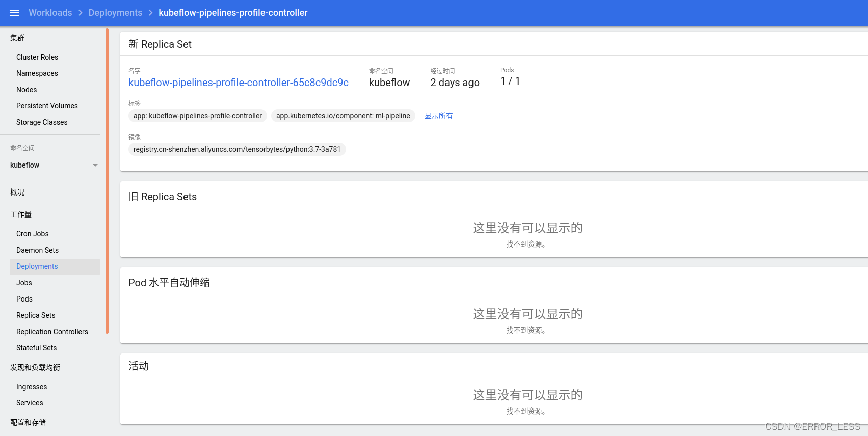Open Storage Classes in sidebar
The height and width of the screenshot is (436, 868).
[42, 122]
